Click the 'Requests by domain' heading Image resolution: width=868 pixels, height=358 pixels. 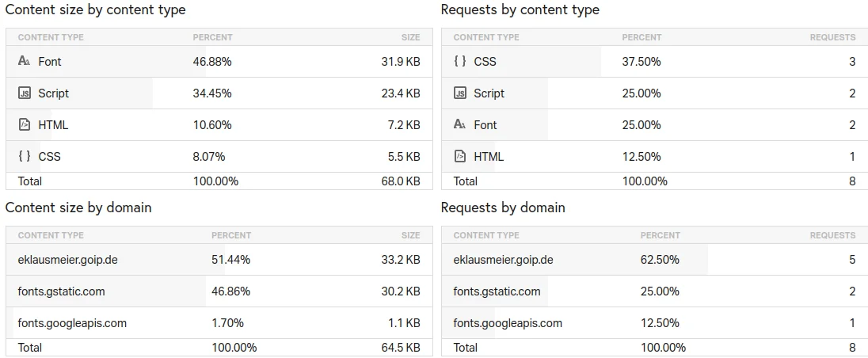503,208
